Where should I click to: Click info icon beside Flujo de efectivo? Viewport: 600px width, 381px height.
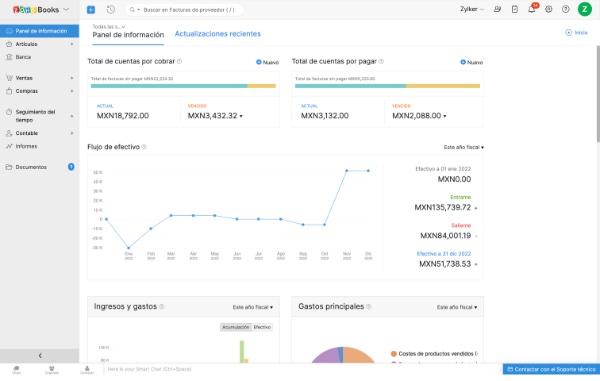[144, 147]
